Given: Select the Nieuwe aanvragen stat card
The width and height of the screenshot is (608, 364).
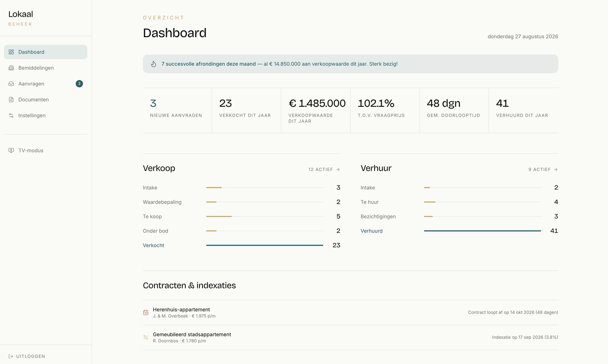Looking at the screenshot, I should [x=177, y=111].
